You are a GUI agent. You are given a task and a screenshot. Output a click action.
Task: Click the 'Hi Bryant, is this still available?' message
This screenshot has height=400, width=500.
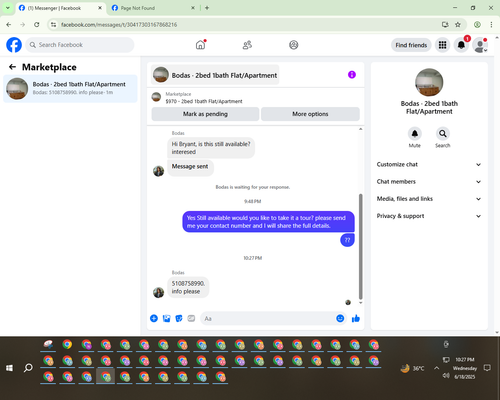click(x=211, y=148)
